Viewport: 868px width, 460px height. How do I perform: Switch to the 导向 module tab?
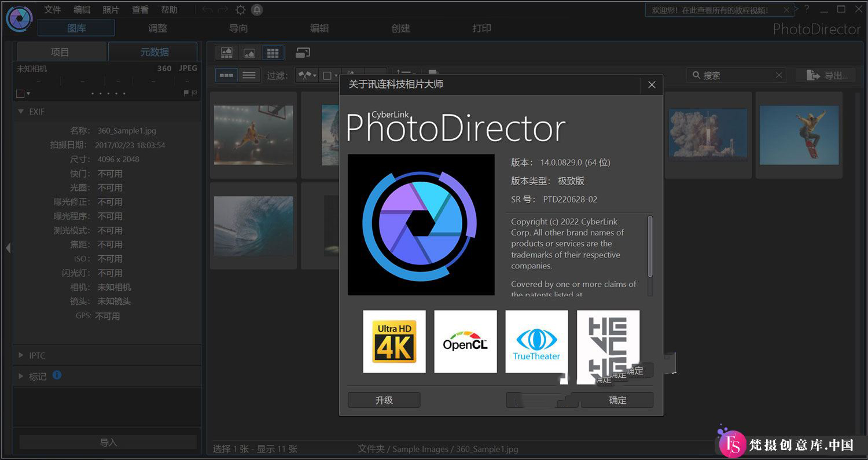238,28
